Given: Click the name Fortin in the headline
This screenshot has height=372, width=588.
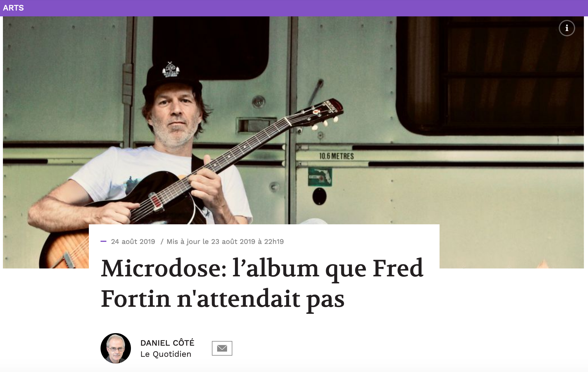Looking at the screenshot, I should 136,299.
